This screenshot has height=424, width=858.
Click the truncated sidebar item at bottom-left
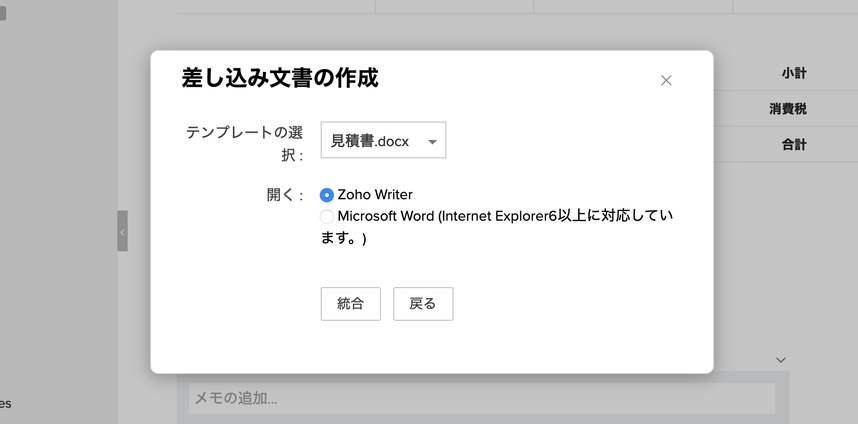[5, 404]
